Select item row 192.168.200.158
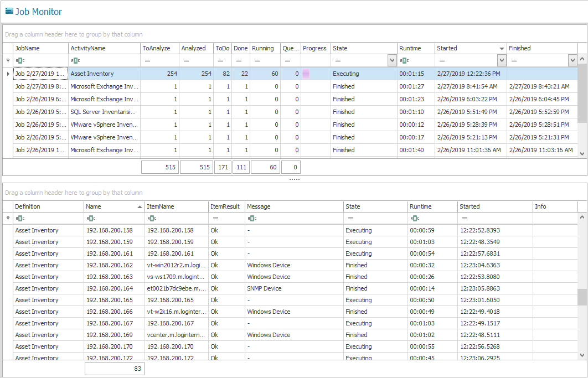 pos(295,230)
